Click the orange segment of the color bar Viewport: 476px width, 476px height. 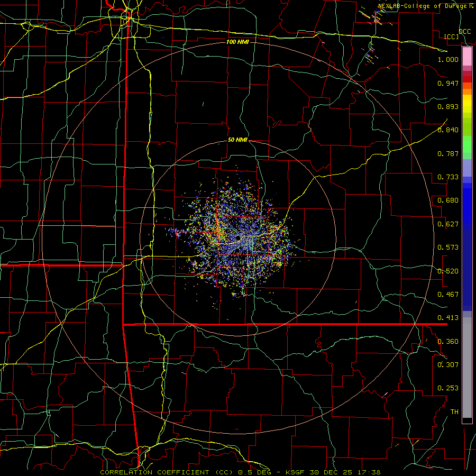(467, 89)
